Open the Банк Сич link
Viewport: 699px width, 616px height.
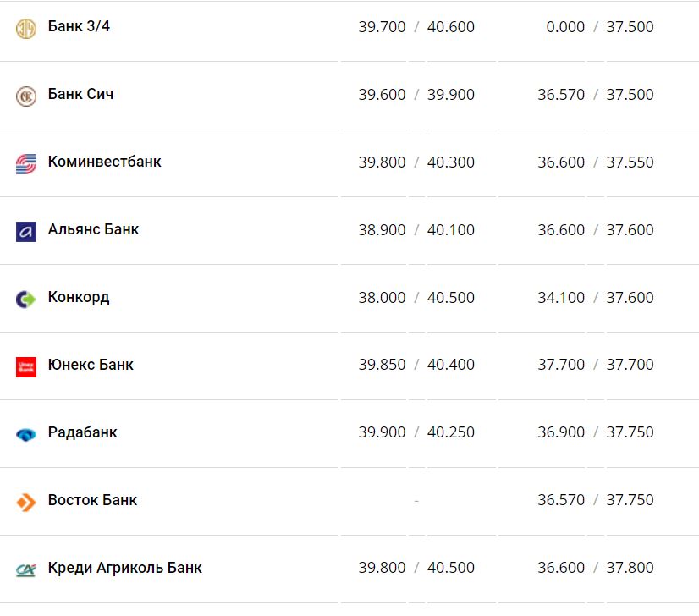click(80, 94)
